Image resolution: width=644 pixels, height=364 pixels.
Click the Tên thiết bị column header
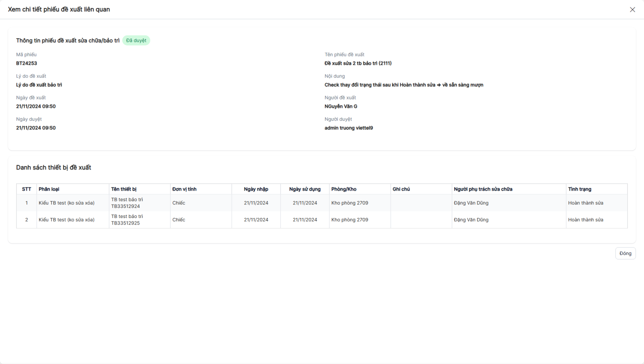124,189
